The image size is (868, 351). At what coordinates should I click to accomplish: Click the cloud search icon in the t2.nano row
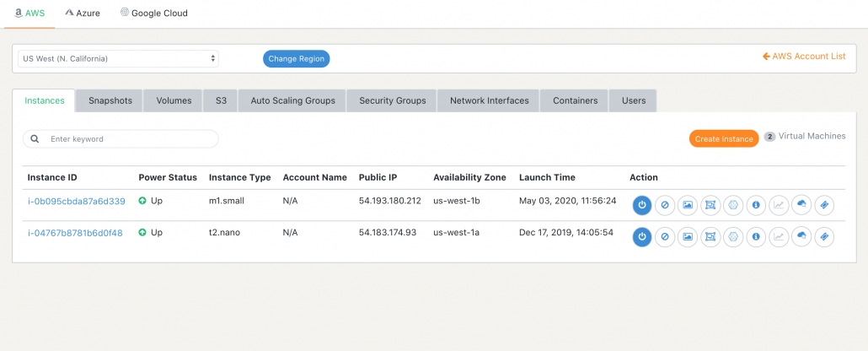pyautogui.click(x=801, y=237)
